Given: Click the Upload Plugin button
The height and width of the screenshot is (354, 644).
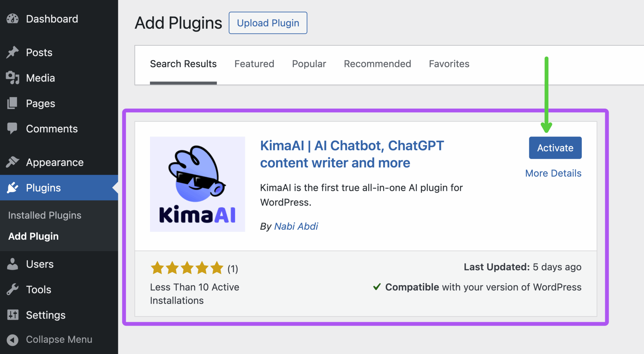Looking at the screenshot, I should (268, 23).
